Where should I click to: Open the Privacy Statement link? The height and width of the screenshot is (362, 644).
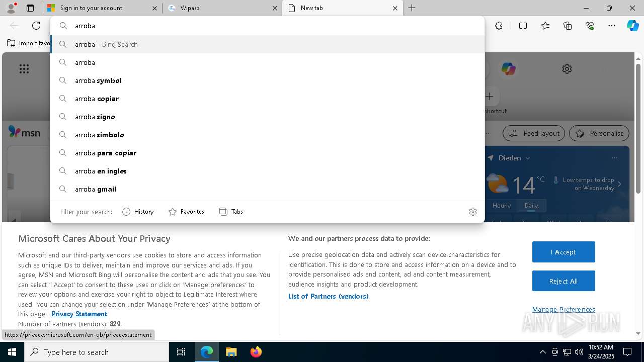pyautogui.click(x=79, y=314)
